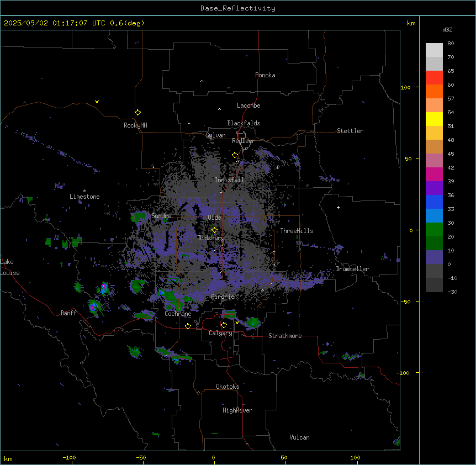Click the yellow diamond marker below Cochrane

point(188,326)
